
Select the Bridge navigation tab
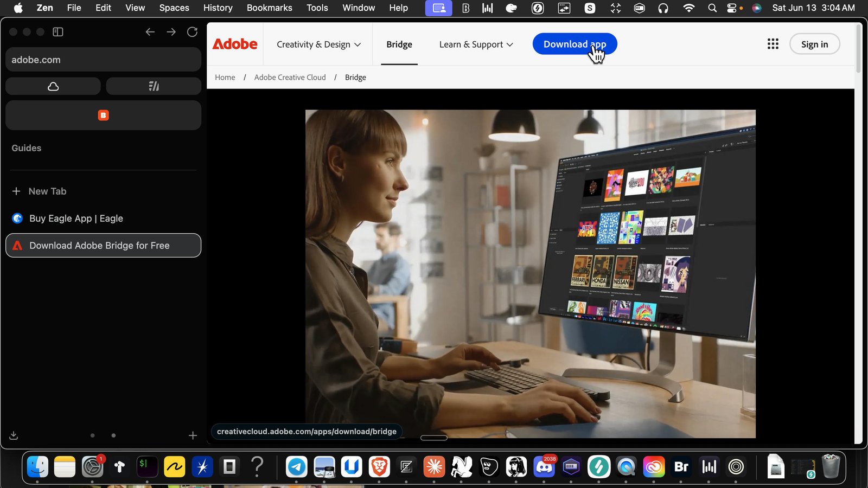(x=399, y=44)
